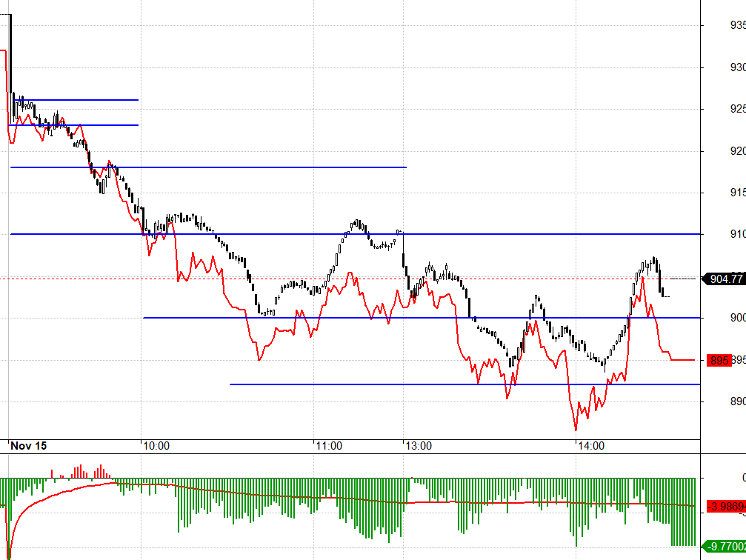Click the red 895 price label
This screenshot has width=746, height=560.
[x=719, y=360]
